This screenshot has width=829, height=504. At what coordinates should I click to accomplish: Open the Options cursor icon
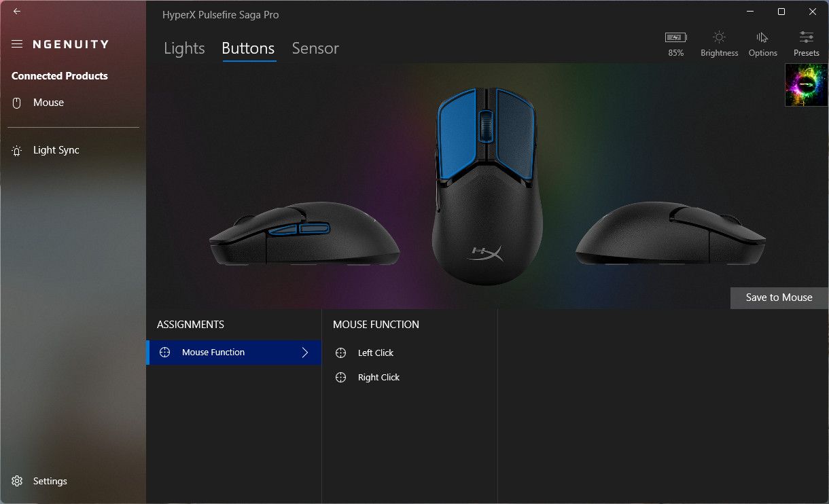[762, 37]
